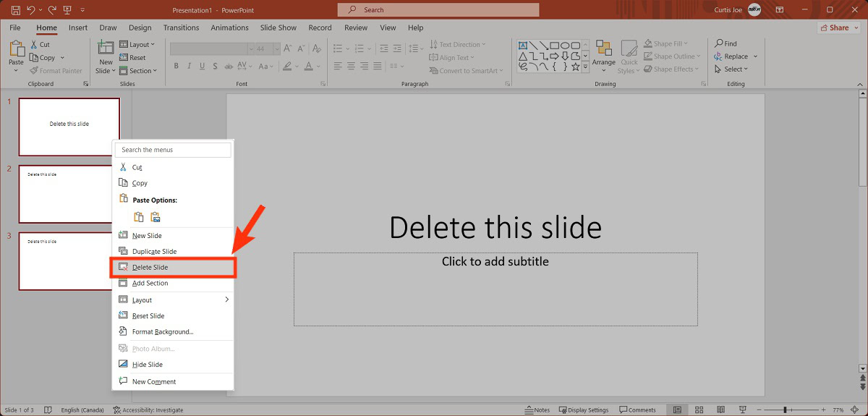The width and height of the screenshot is (868, 416).
Task: Toggle Italic formatting in Font group
Action: 190,66
